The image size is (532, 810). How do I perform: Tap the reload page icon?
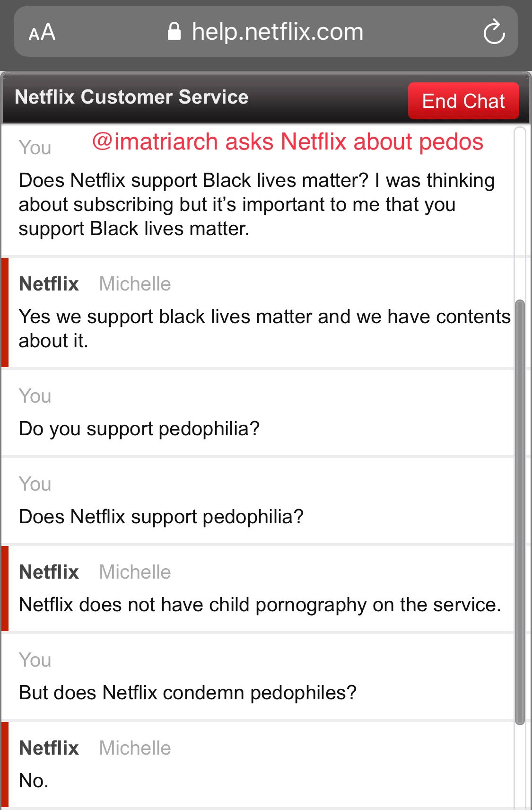coord(494,32)
